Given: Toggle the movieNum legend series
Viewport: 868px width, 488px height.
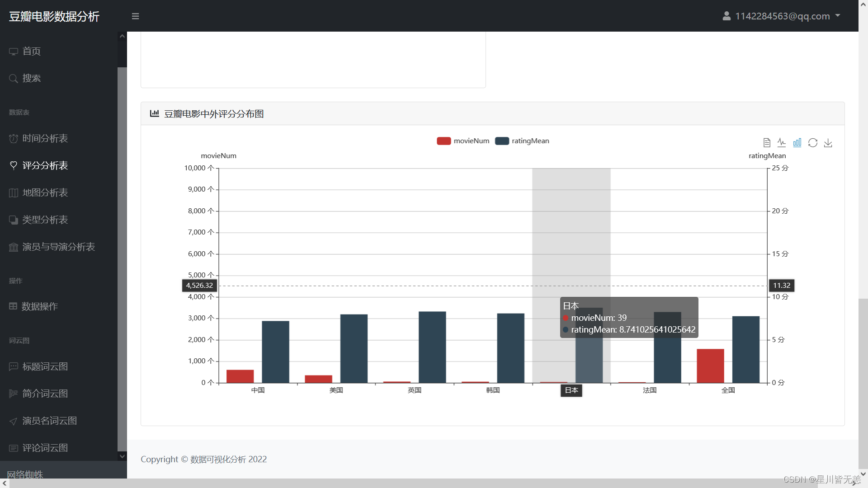Looking at the screenshot, I should 463,141.
